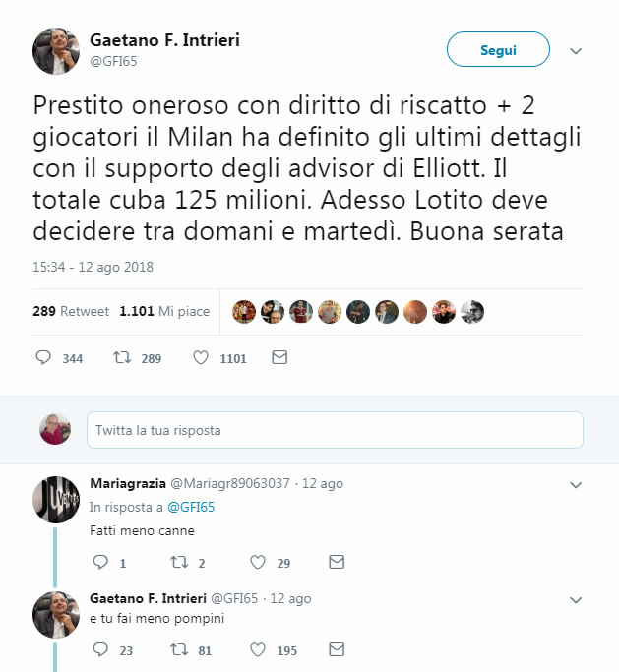The width and height of the screenshot is (619, 672).
Task: Like Mariagrazia's reply with 29 likes
Action: 258,563
